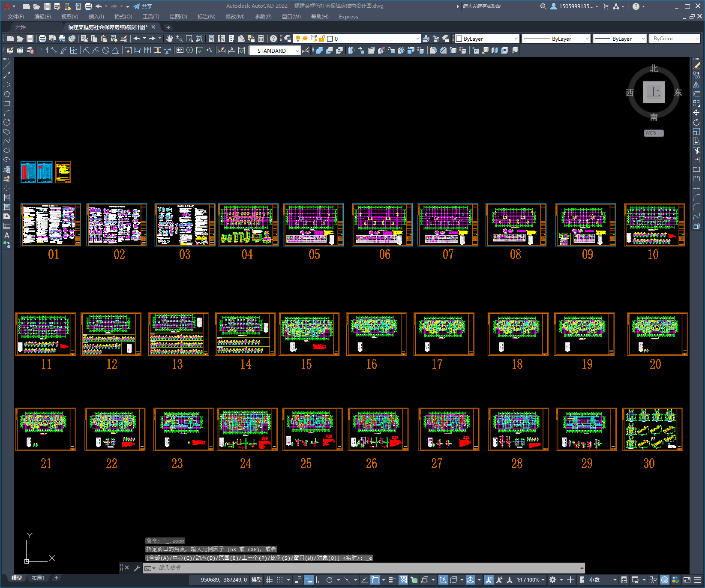Open the 1:1 / 100% annotation scale dropdown

pyautogui.click(x=531, y=580)
